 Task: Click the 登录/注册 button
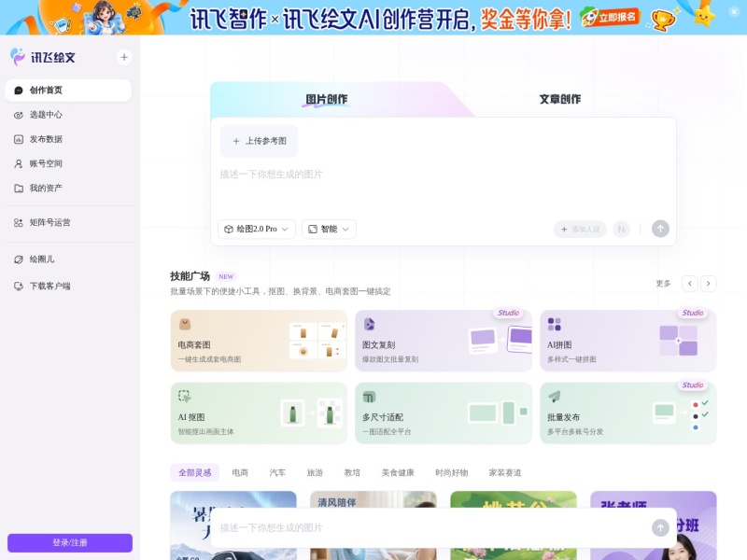point(70,542)
